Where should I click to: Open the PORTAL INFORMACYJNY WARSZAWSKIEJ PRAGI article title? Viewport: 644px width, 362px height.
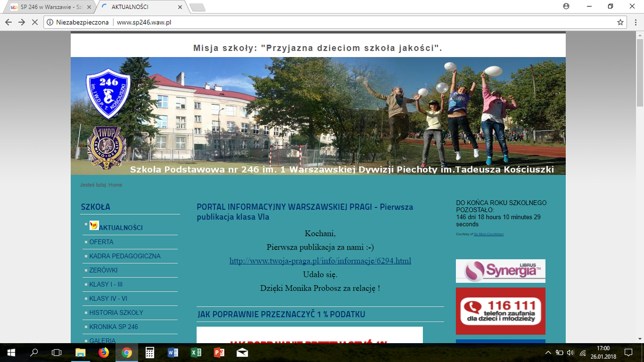point(305,212)
